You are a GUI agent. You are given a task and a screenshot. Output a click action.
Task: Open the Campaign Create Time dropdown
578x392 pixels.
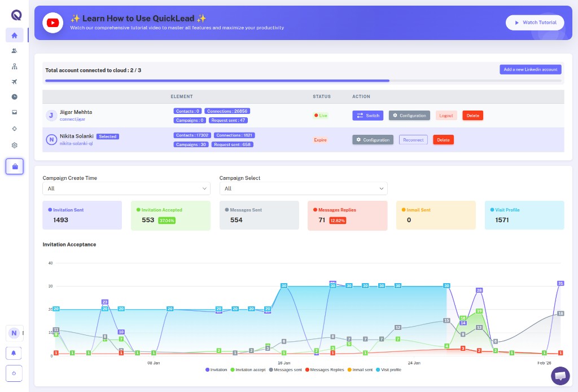pos(126,188)
